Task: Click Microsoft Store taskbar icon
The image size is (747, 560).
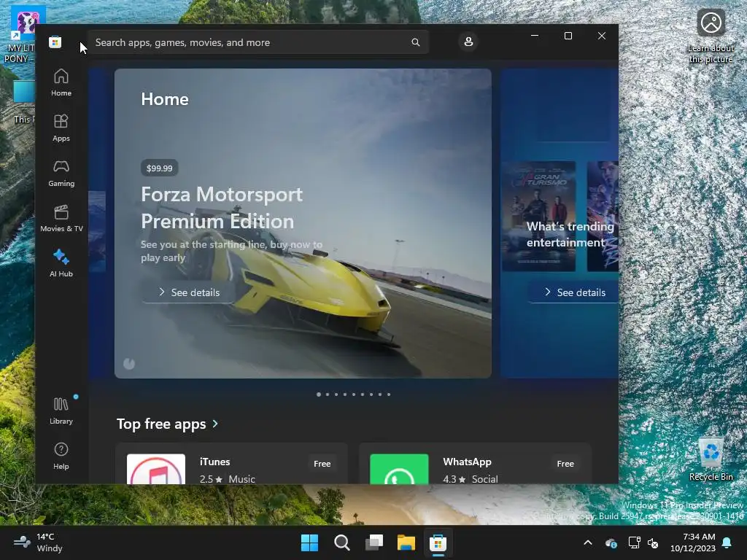Action: (x=438, y=542)
